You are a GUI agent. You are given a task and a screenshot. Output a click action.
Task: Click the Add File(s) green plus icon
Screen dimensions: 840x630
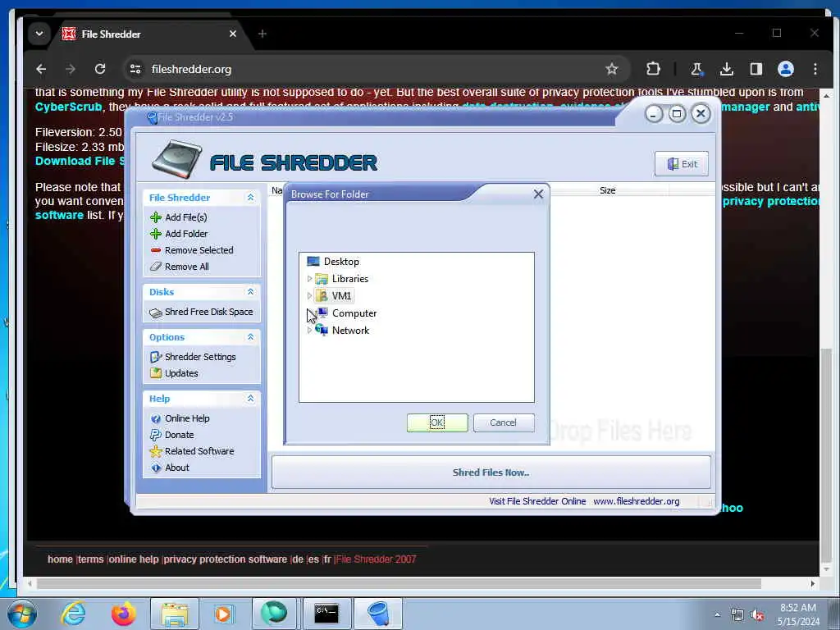tap(156, 217)
